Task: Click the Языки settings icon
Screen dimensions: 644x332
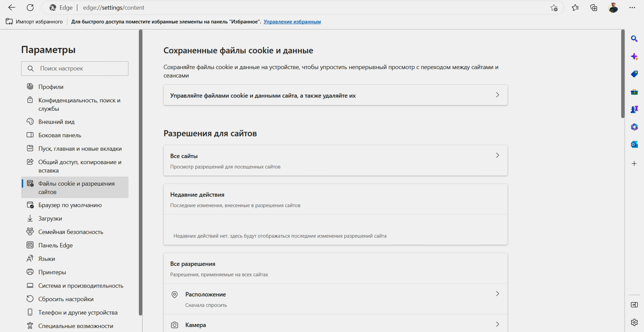Action: point(30,259)
